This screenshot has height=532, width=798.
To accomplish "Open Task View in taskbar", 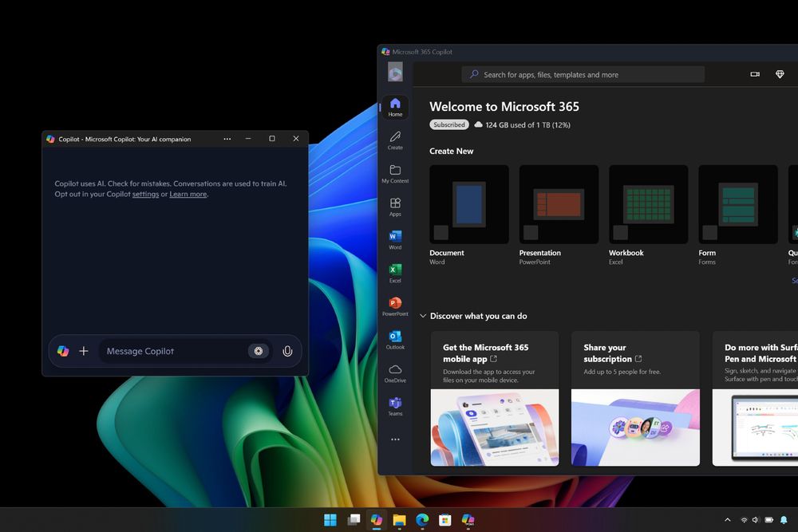I will coord(354,520).
